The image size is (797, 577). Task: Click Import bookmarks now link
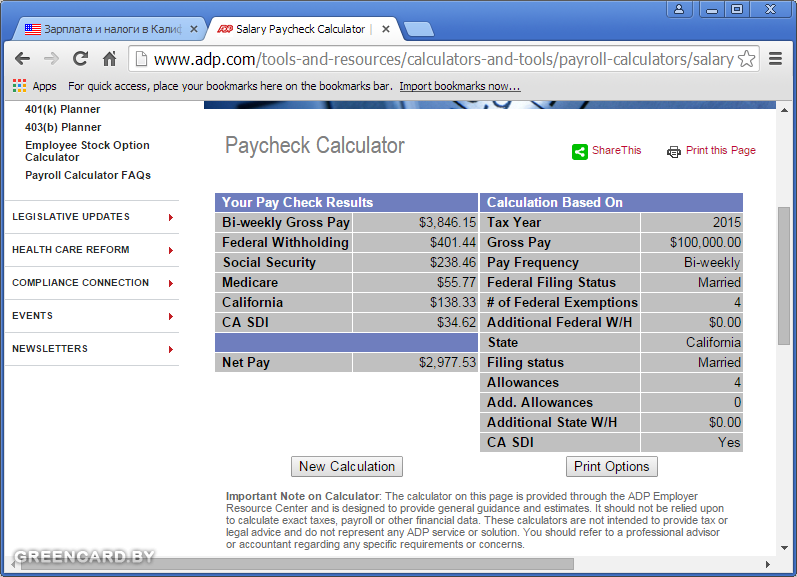459,86
